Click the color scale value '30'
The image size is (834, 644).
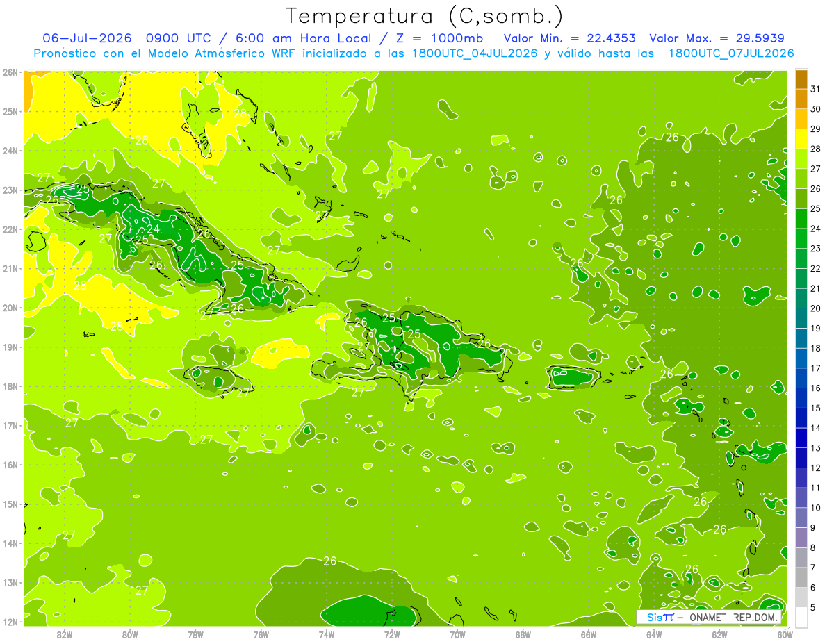click(816, 109)
